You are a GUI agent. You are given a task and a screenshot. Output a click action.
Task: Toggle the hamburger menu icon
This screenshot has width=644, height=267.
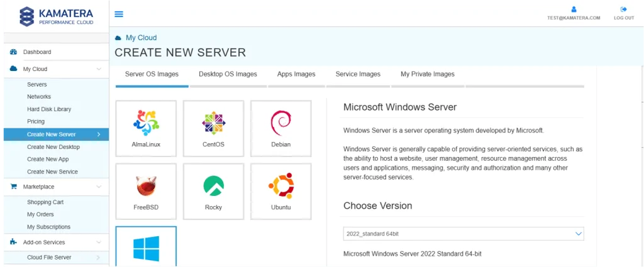pos(119,14)
